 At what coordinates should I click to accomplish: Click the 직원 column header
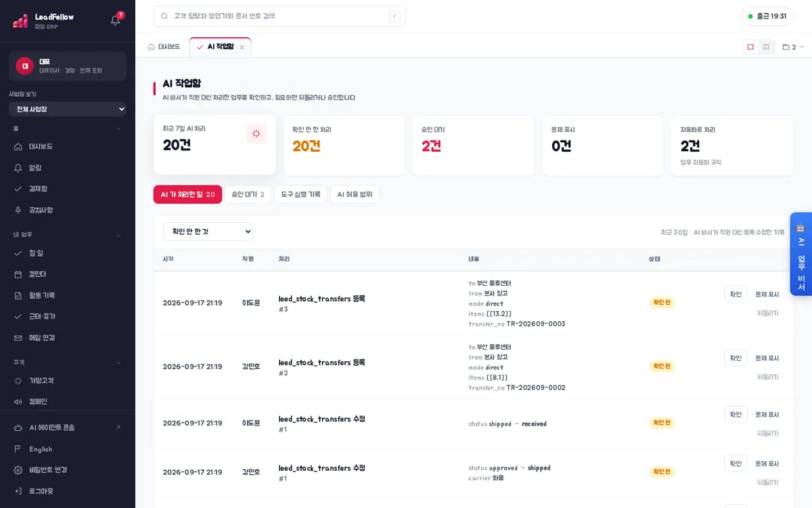click(248, 259)
